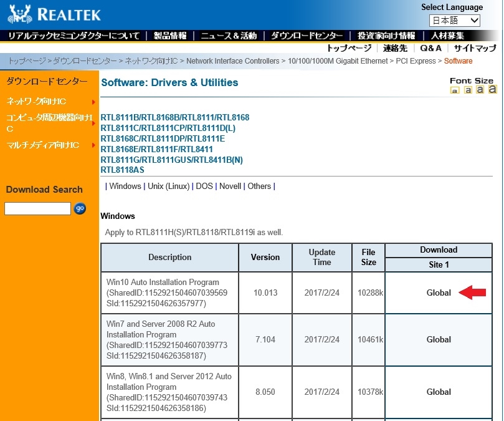Select the second font size icon
This screenshot has height=421, width=504.
point(468,90)
